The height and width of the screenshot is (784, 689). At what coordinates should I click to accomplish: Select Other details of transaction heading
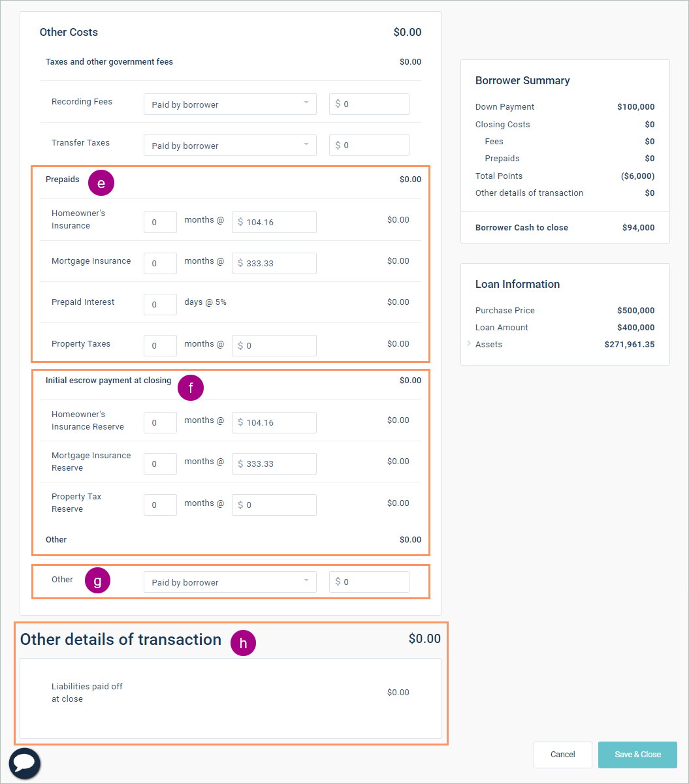121,639
